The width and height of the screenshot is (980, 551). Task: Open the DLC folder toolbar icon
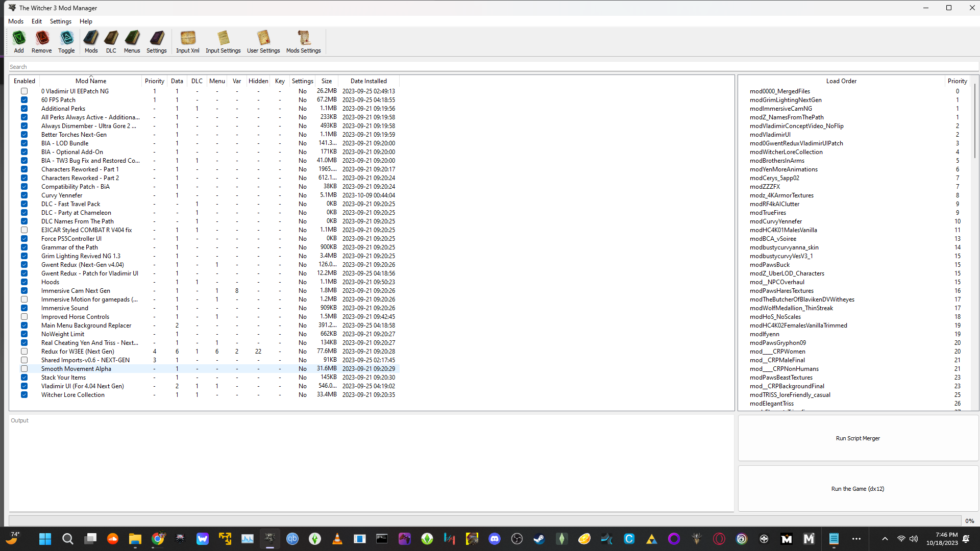[x=111, y=41]
